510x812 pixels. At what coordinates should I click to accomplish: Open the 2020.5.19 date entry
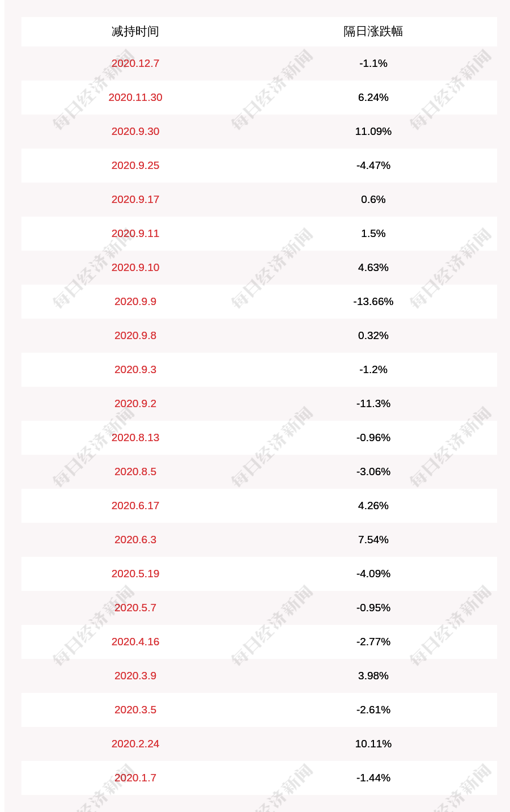pos(135,573)
